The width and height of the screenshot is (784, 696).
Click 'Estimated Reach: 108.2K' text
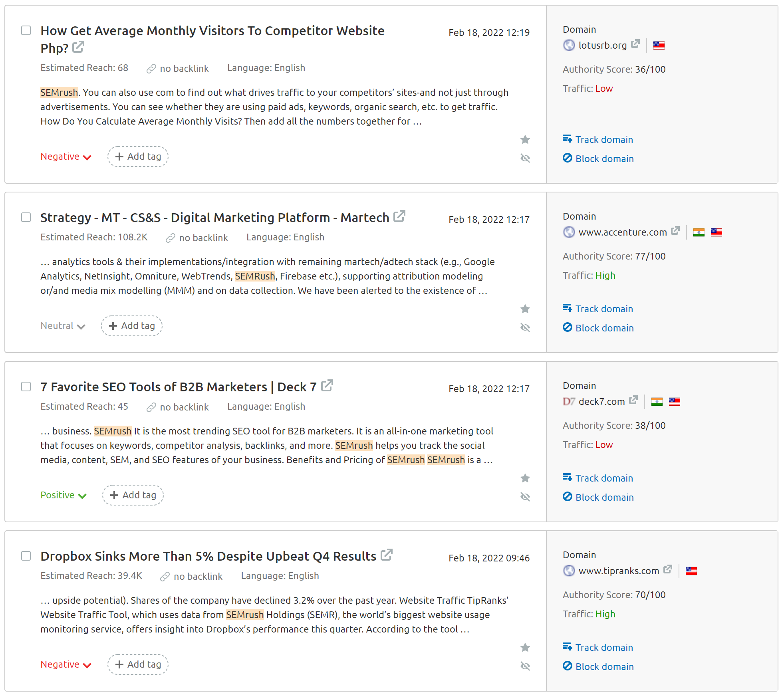(94, 237)
